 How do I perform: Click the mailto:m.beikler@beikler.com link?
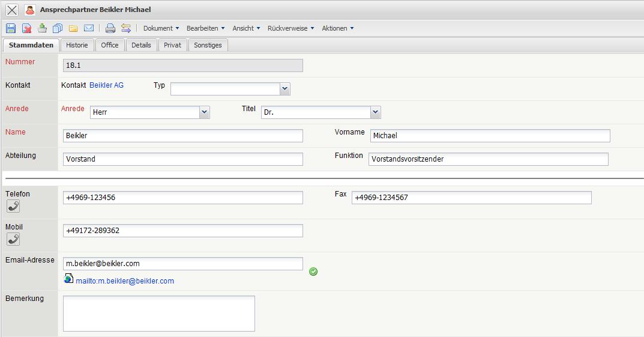(125, 281)
